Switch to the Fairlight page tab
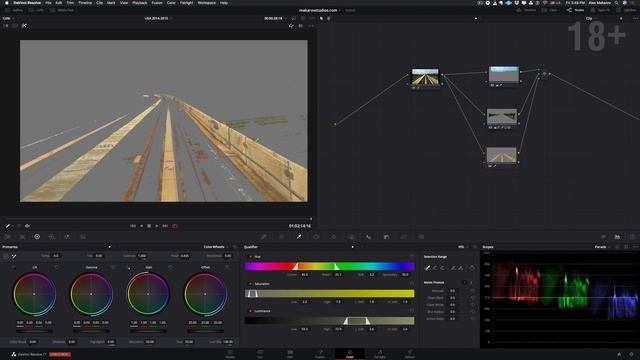 (x=380, y=354)
